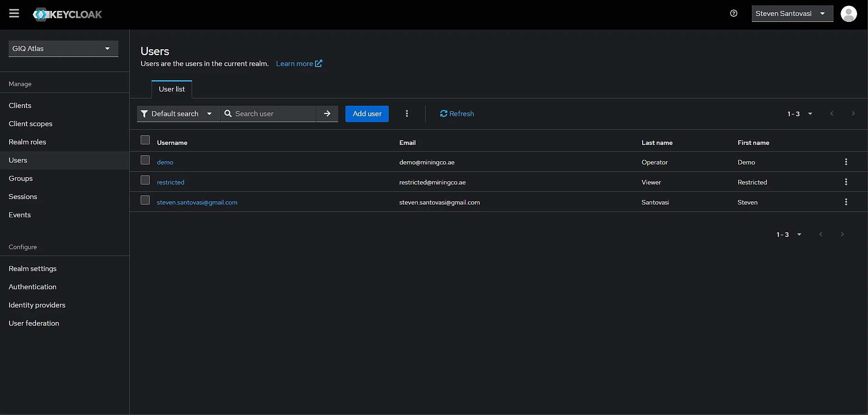Open kebab menu for Santovasi row
The image size is (868, 415).
pos(846,202)
